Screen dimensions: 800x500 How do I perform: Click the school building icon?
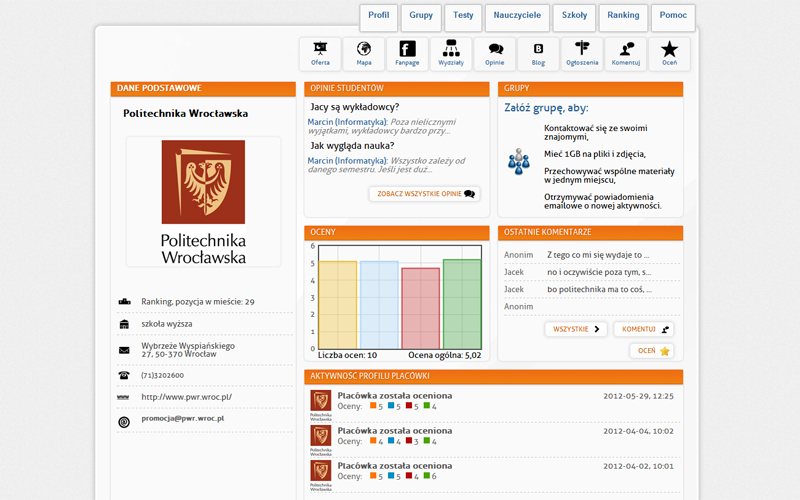124,324
